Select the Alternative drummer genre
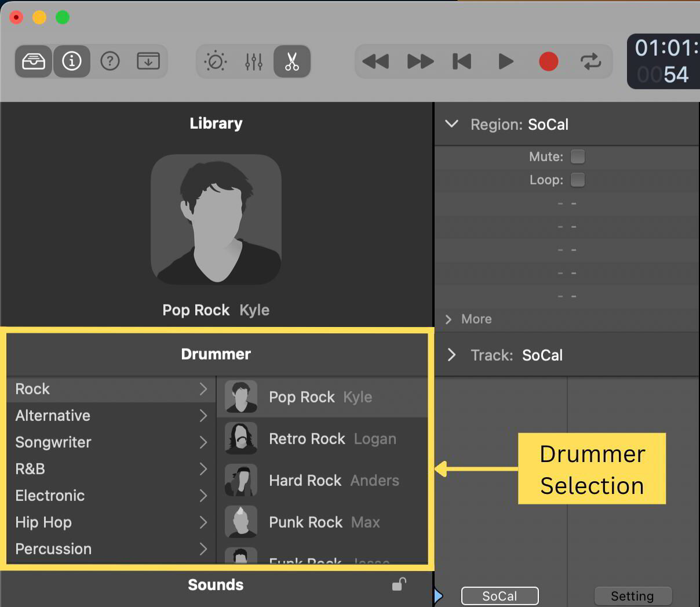Image resolution: width=700 pixels, height=607 pixels. pyautogui.click(x=52, y=416)
